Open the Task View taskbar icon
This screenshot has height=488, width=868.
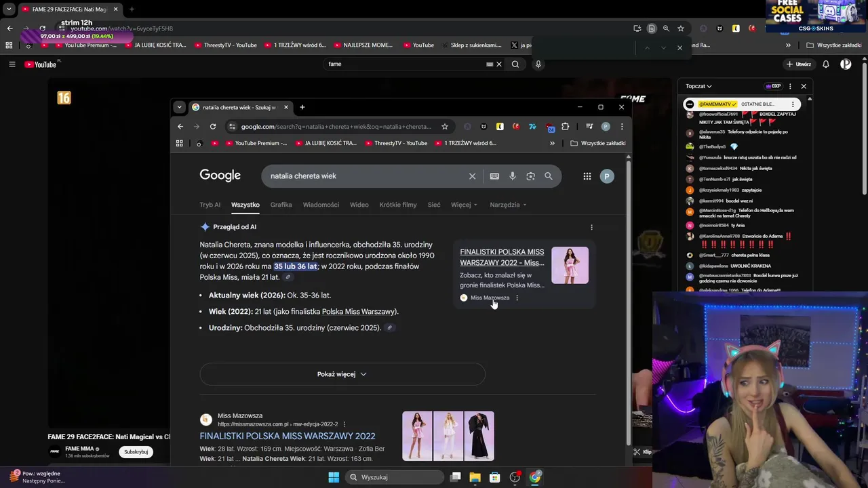[x=455, y=477]
